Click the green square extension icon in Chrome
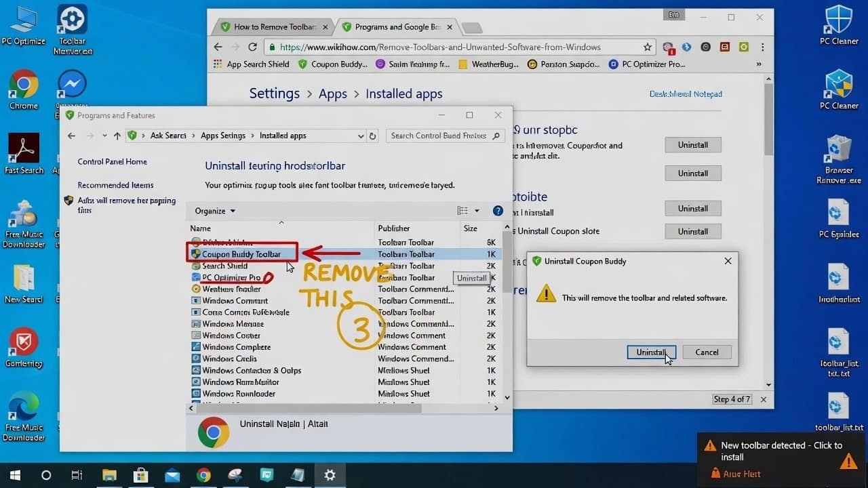The width and height of the screenshot is (868, 488). coord(743,47)
